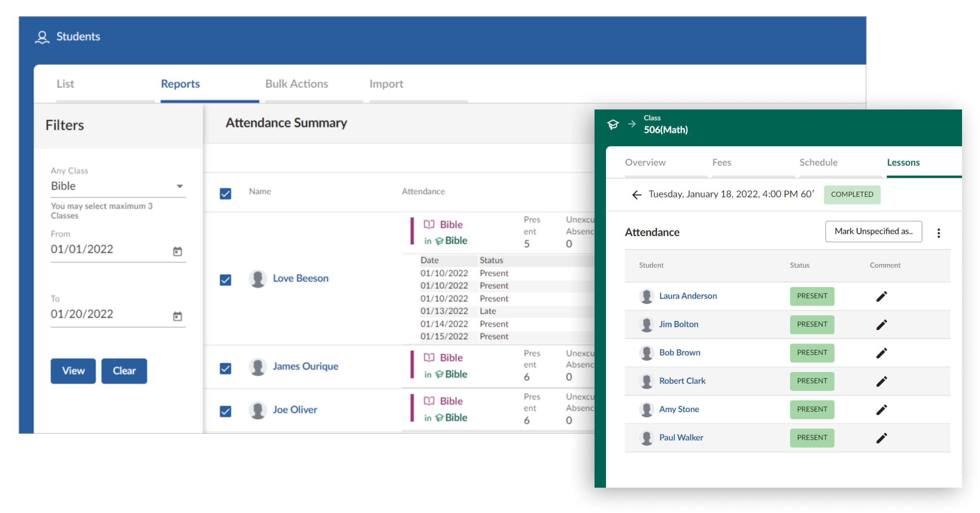Change Robert Clark's PRESENT status

(812, 381)
